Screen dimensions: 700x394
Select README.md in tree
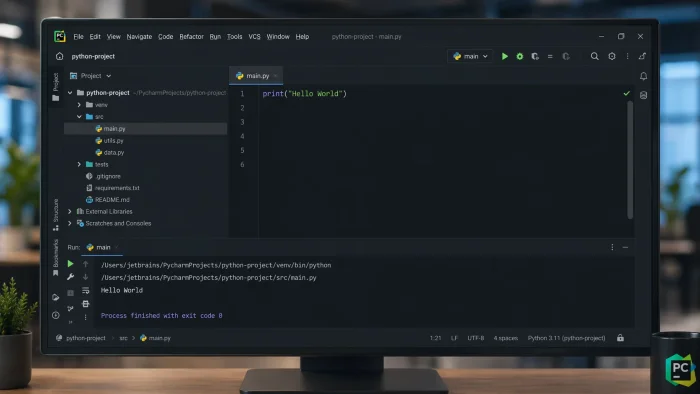tap(108, 200)
